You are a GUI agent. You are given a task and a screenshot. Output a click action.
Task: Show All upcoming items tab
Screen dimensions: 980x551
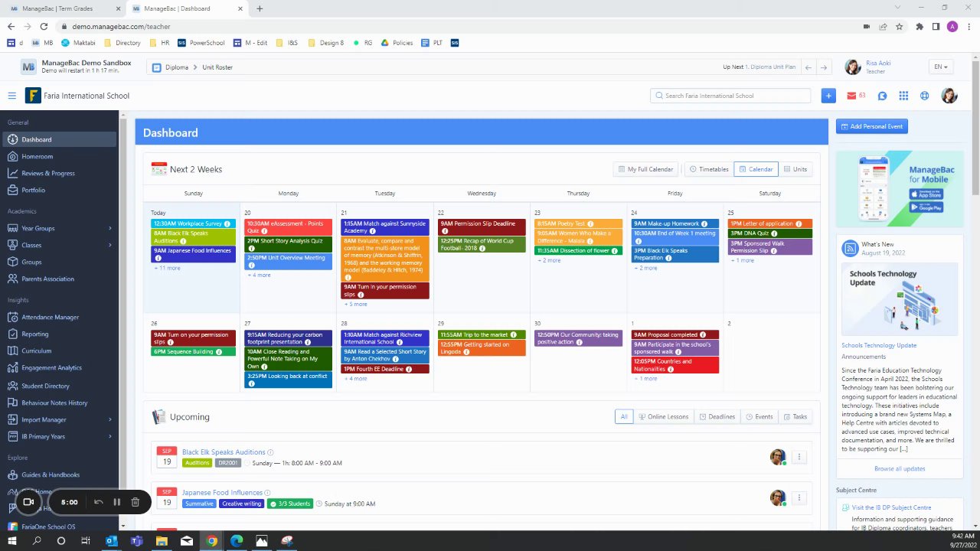coord(624,417)
